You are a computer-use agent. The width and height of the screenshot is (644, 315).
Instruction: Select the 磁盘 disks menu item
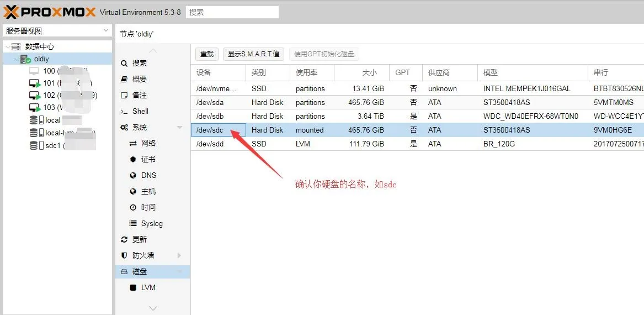[x=152, y=271]
